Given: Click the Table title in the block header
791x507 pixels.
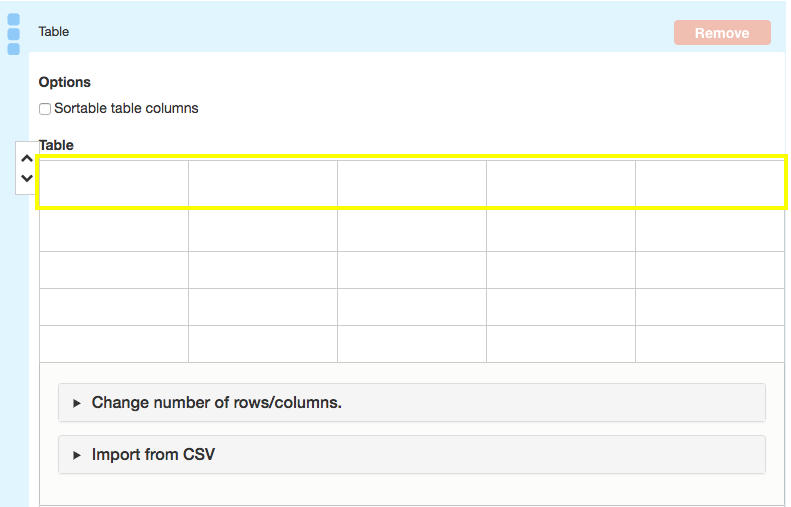Looking at the screenshot, I should pos(54,32).
